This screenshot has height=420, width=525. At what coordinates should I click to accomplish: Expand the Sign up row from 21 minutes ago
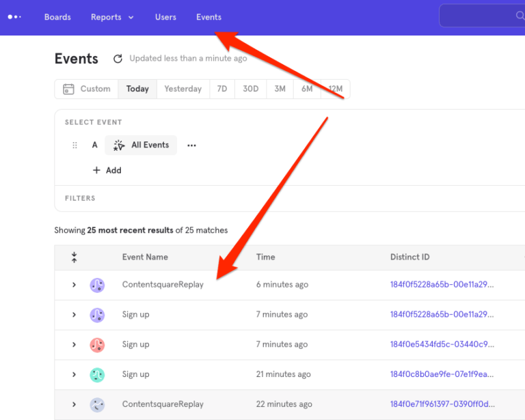[74, 374]
